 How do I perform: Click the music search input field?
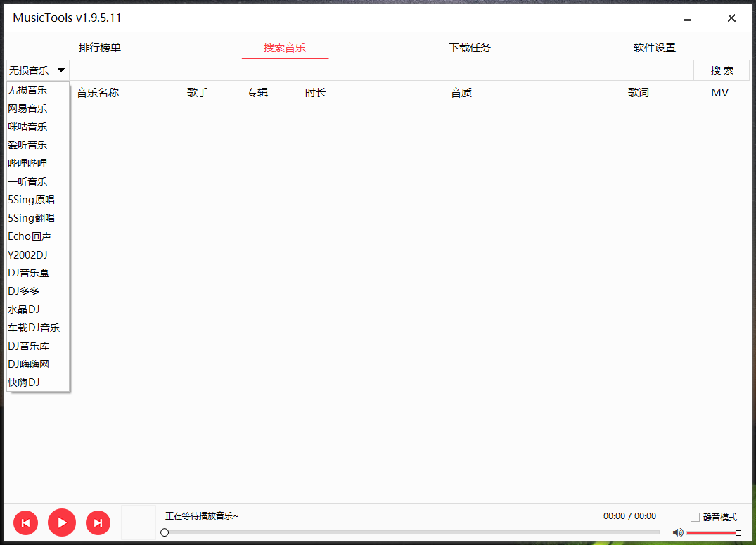[381, 70]
